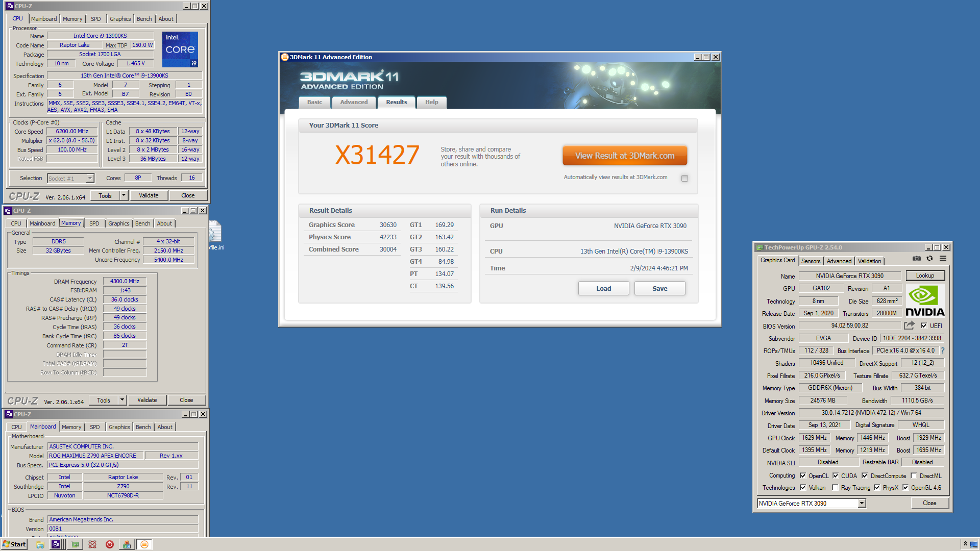
Task: Click the GPU-Z refresh icon
Action: (x=930, y=259)
